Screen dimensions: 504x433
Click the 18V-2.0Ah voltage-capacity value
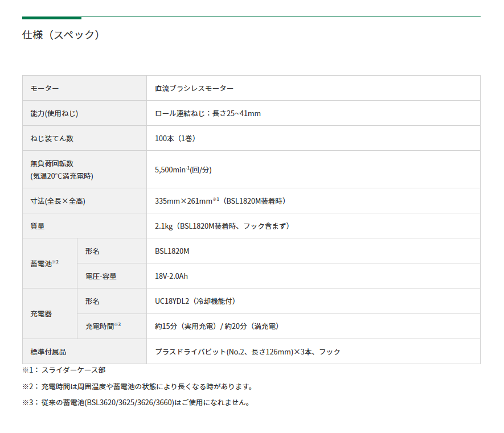click(169, 276)
